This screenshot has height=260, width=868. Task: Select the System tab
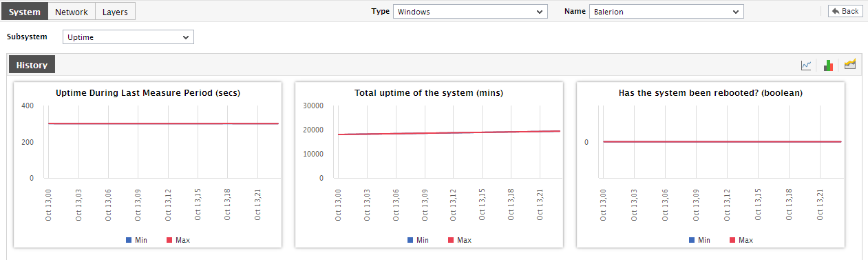click(25, 12)
